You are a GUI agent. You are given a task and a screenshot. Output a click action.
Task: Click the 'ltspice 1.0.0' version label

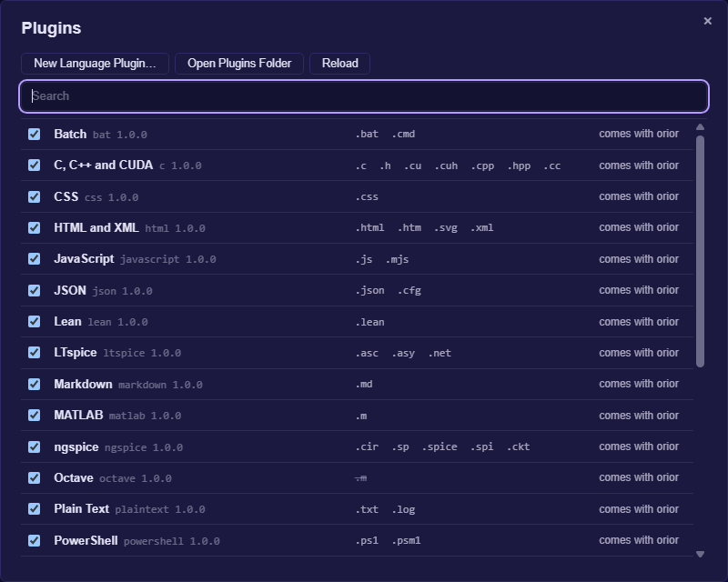pos(142,353)
